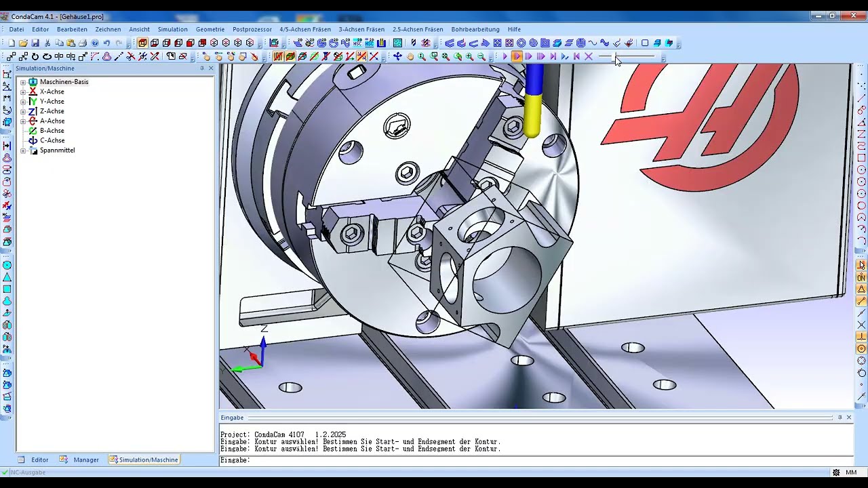Select B-Achse in the machine tree

pyautogui.click(x=52, y=131)
